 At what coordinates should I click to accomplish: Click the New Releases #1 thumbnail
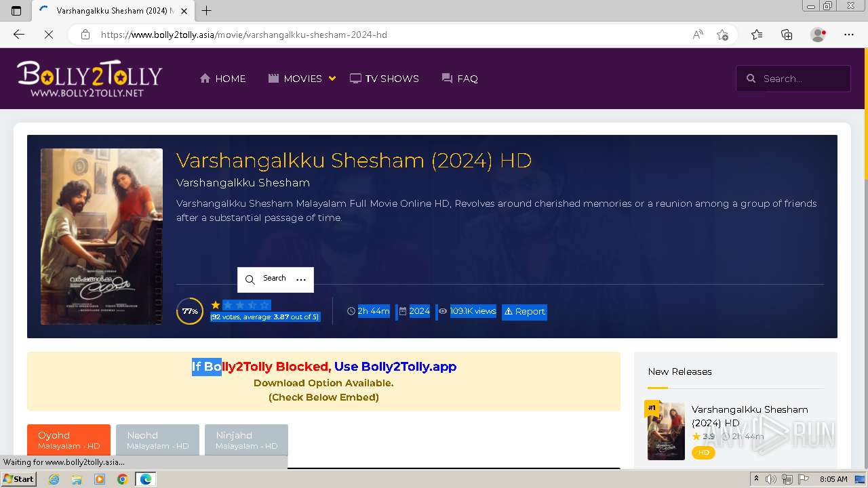[666, 432]
